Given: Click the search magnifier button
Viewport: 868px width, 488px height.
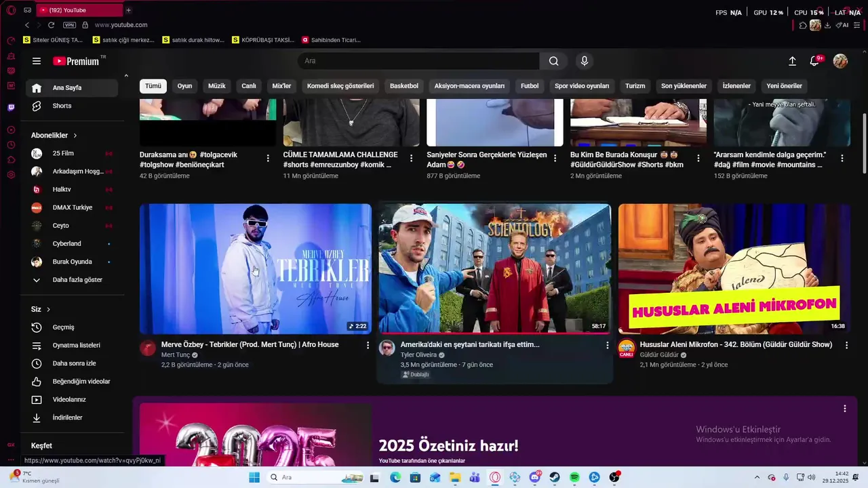Looking at the screenshot, I should click(x=554, y=61).
